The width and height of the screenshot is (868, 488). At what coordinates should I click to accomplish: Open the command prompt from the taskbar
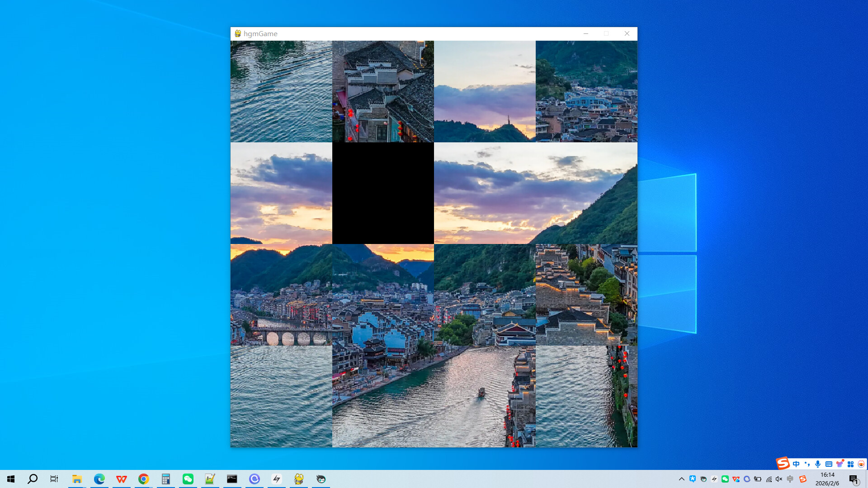[232, 479]
